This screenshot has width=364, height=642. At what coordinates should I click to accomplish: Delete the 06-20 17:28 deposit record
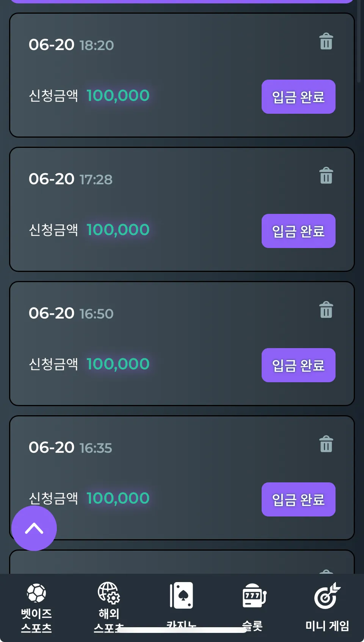tap(326, 176)
